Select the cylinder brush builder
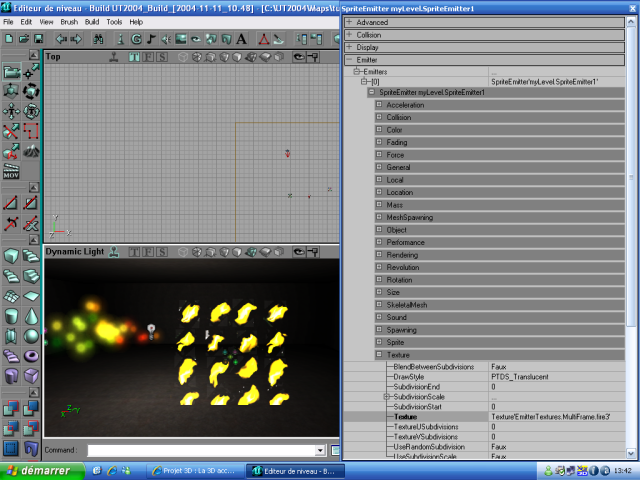The height and width of the screenshot is (480, 640). [x=11, y=316]
